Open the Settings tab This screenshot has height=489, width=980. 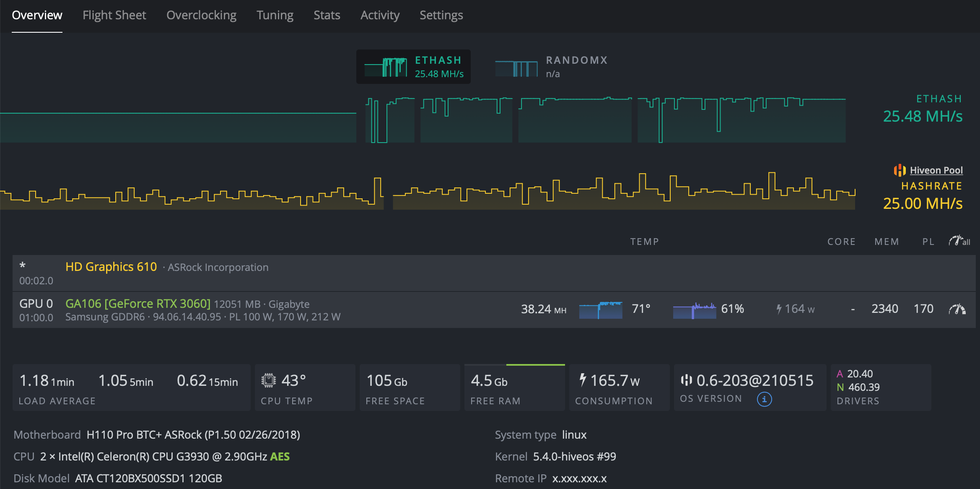441,15
